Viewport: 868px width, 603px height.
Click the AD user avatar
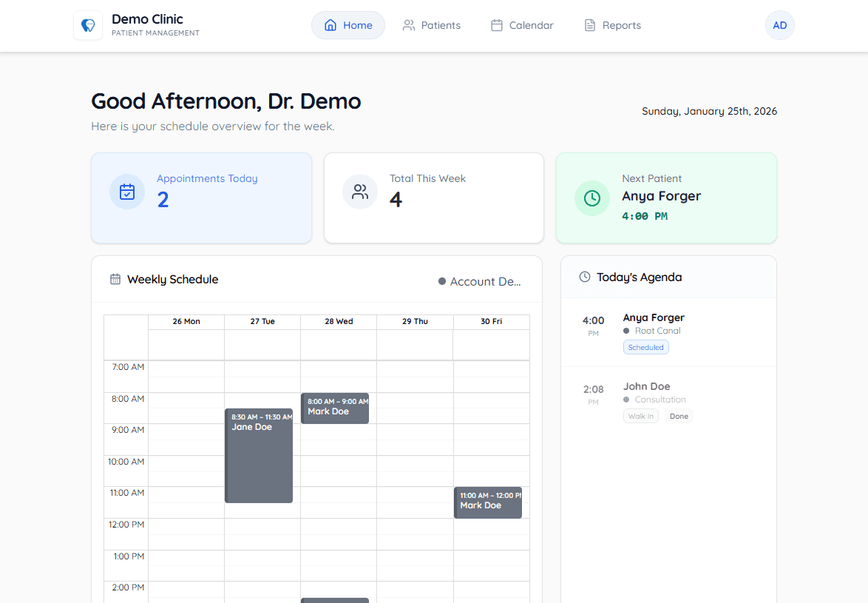pos(779,25)
